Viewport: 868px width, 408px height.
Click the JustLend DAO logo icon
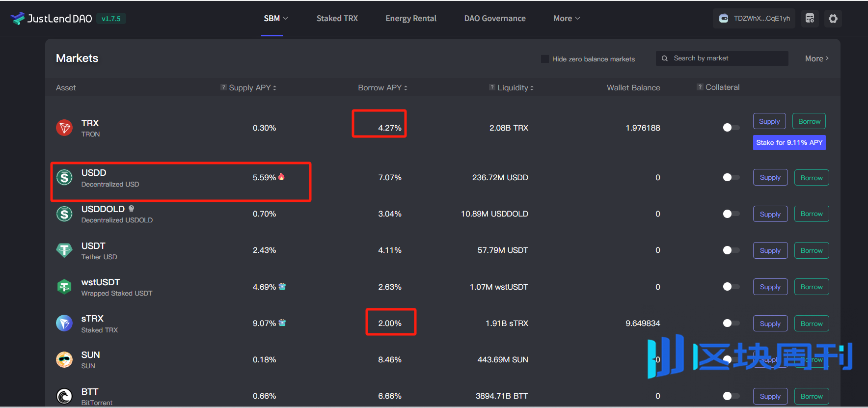click(x=18, y=19)
